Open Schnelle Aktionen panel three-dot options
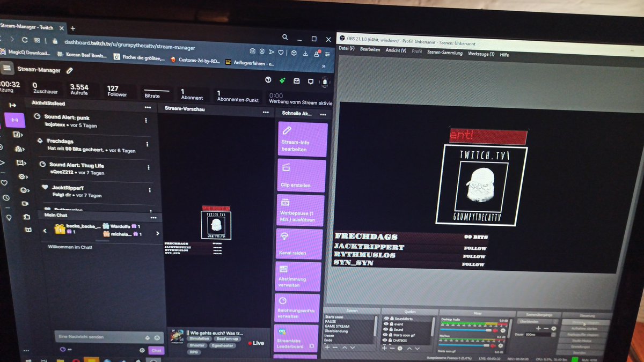This screenshot has width=644, height=362. point(323,114)
